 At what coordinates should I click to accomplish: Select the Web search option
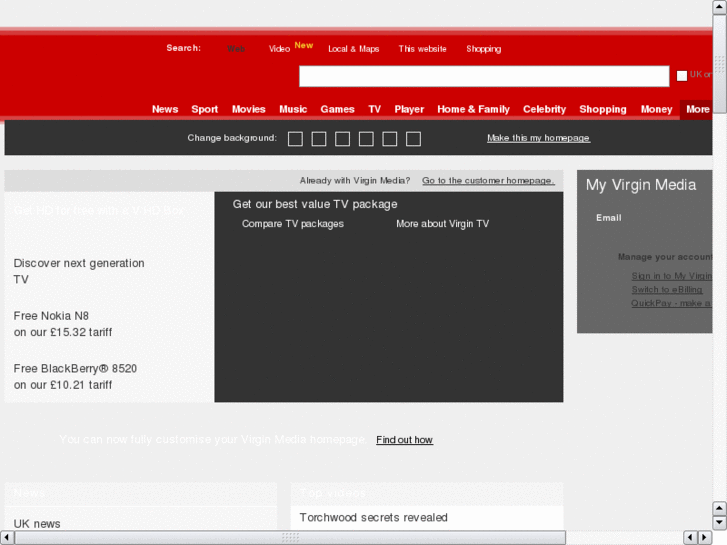[x=236, y=49]
